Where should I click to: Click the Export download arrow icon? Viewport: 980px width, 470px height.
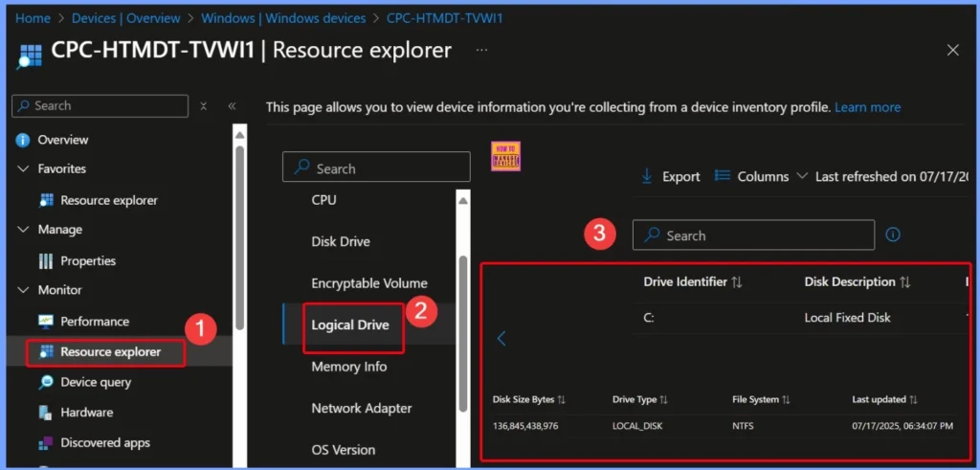(x=647, y=176)
